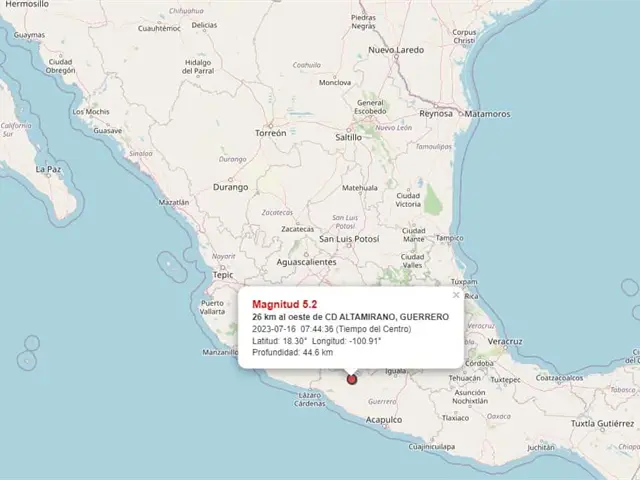The height and width of the screenshot is (480, 640).
Task: Click the Durango city label
Action: [229, 187]
